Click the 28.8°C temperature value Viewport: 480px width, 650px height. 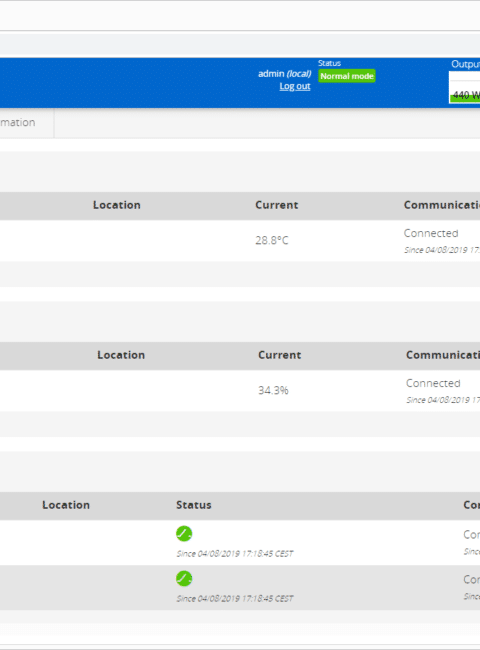coord(272,240)
